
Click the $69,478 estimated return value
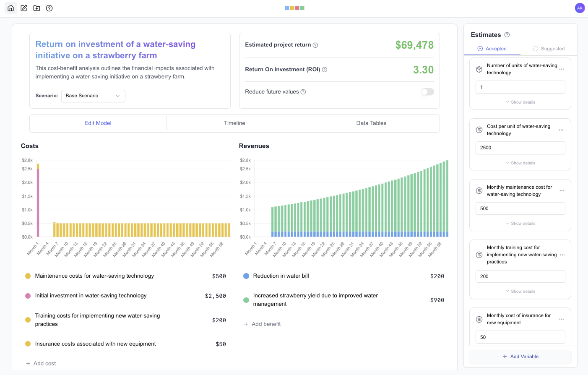[414, 45]
